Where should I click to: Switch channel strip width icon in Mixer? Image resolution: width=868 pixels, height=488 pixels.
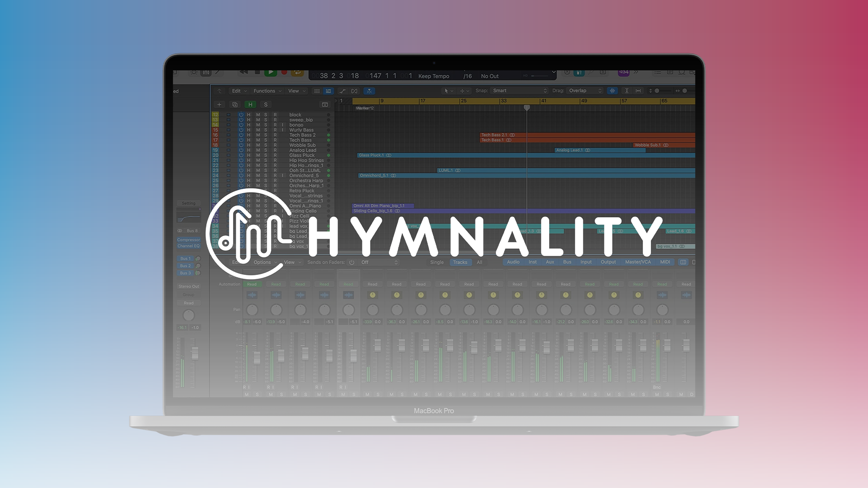coord(683,262)
